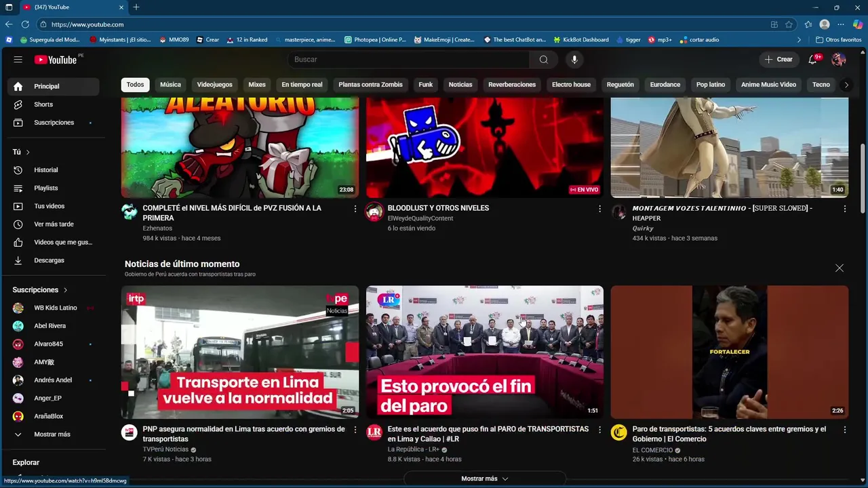
Task: Open Playlists in the sidebar
Action: tap(53, 188)
